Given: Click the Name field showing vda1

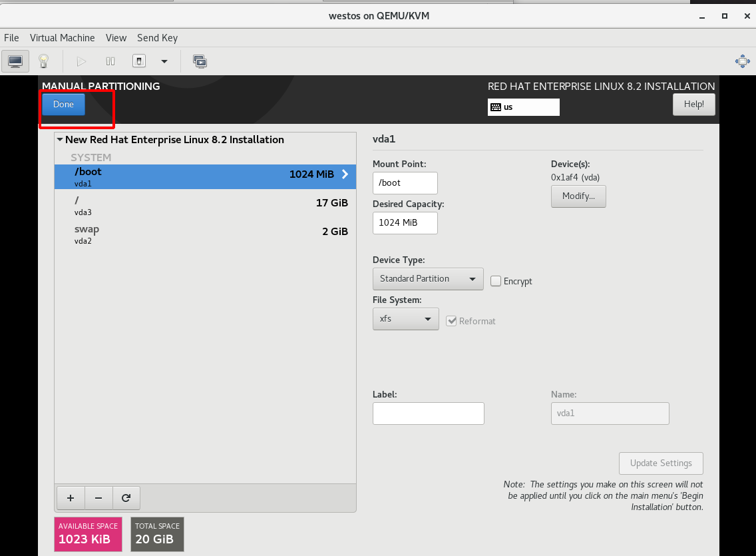Looking at the screenshot, I should coord(610,414).
